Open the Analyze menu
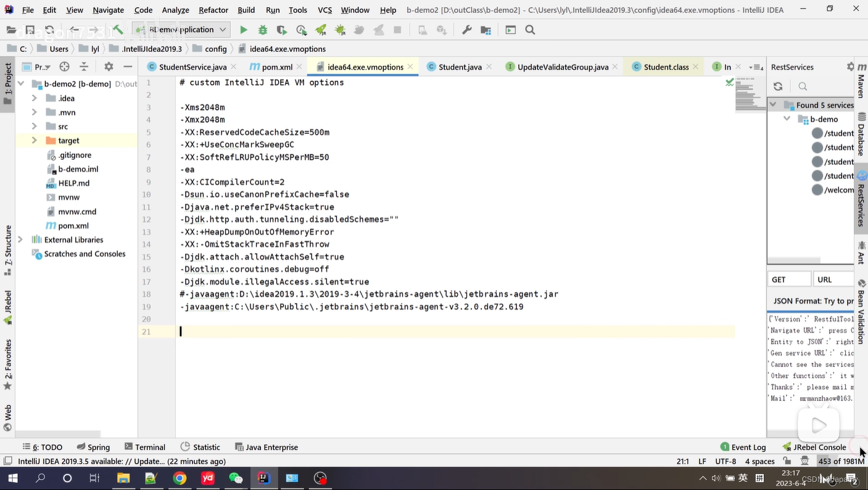868x490 pixels. pyautogui.click(x=175, y=10)
